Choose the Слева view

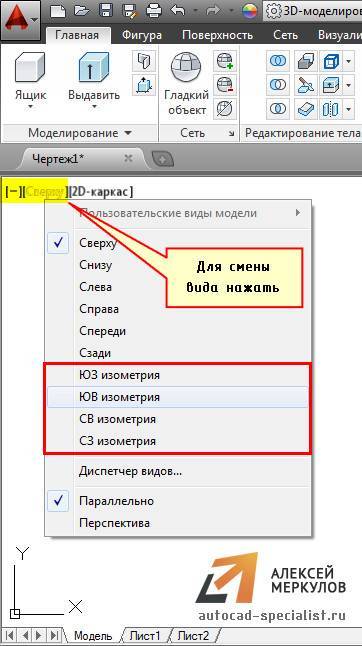tap(178, 287)
